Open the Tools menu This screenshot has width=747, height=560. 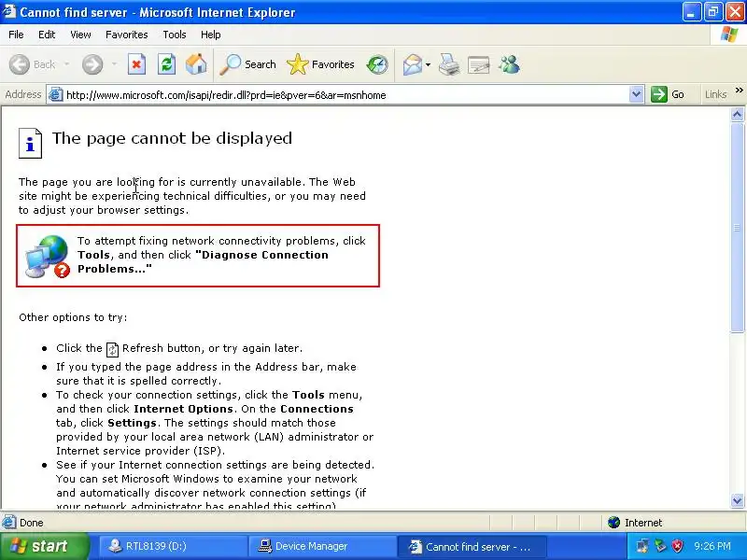175,35
